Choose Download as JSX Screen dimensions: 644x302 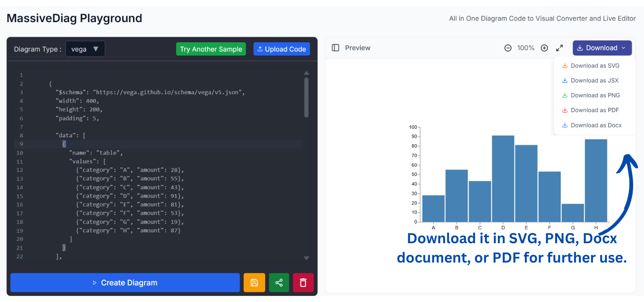click(x=590, y=81)
